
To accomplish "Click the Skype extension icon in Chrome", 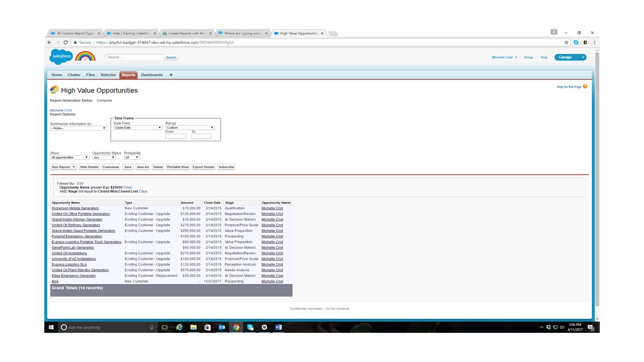I will point(576,42).
